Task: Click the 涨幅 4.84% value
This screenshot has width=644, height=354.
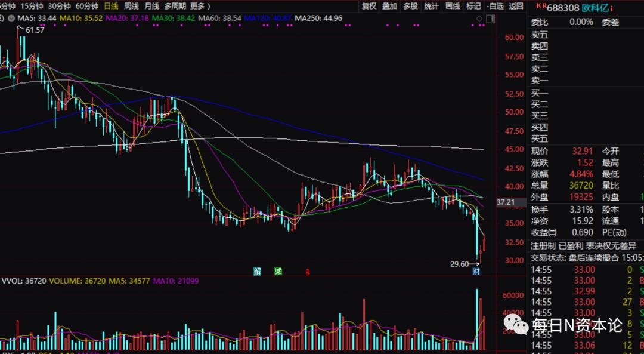Action: pyautogui.click(x=581, y=174)
